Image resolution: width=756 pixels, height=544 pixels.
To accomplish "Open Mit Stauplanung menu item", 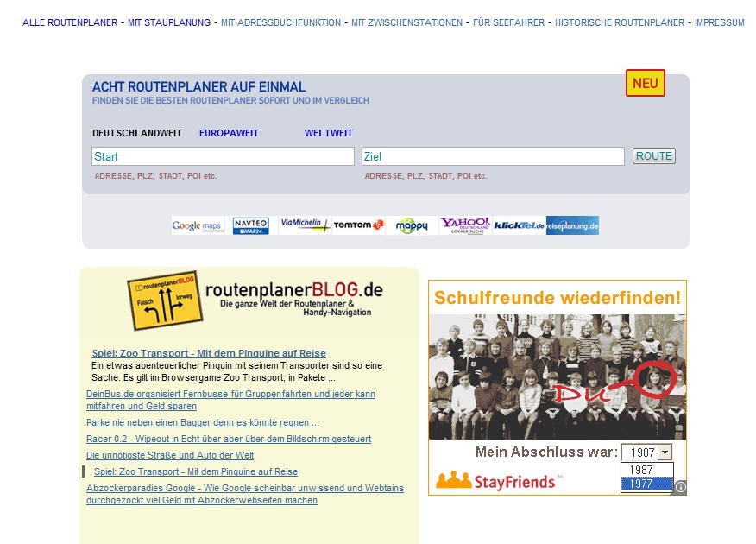I will pos(169,22).
